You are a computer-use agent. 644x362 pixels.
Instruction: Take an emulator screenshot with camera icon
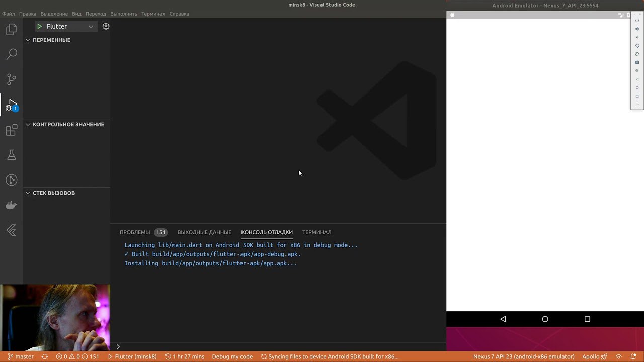(637, 62)
